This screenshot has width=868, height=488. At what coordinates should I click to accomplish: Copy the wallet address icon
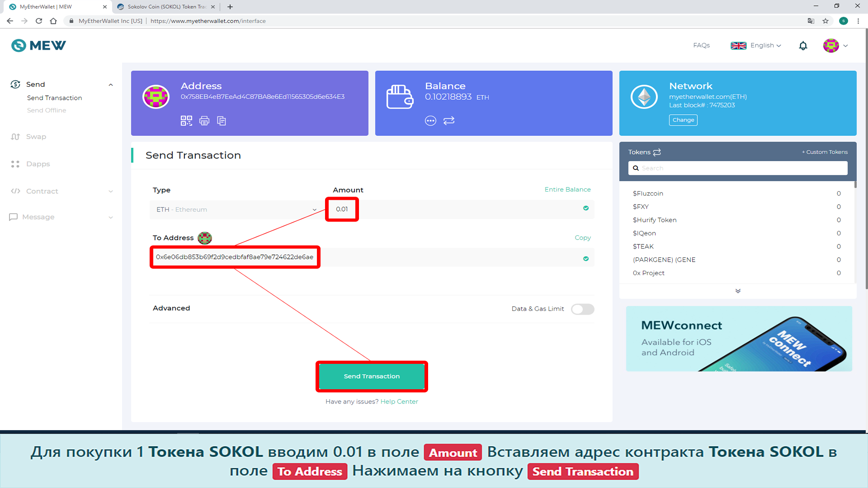pos(222,121)
